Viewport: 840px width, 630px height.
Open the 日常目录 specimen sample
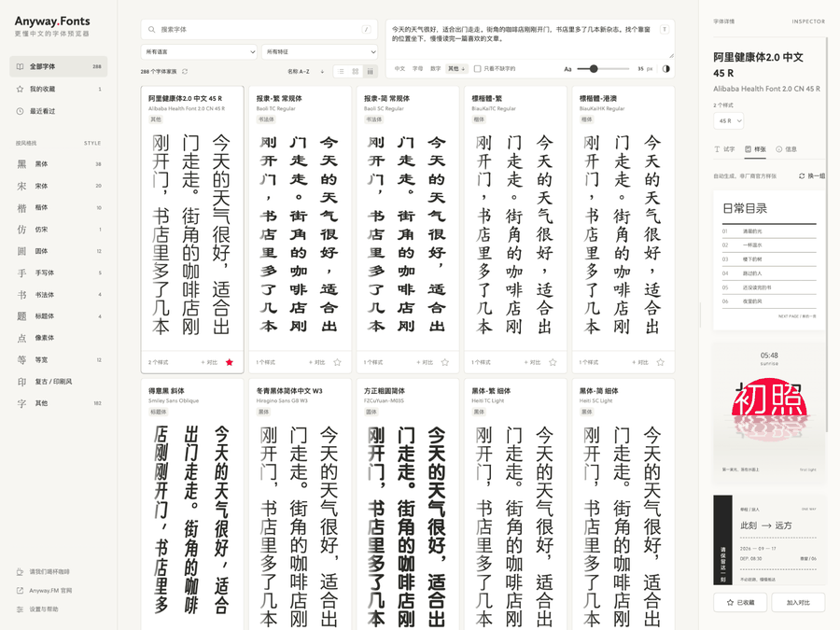(769, 259)
